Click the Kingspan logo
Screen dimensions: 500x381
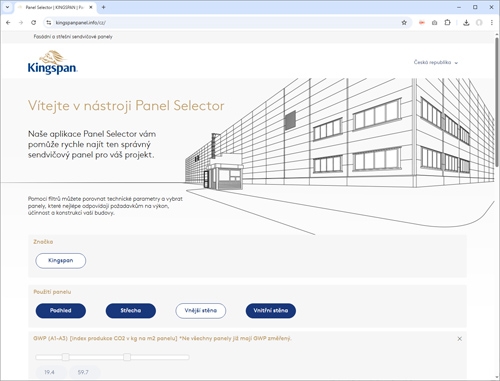click(x=53, y=62)
